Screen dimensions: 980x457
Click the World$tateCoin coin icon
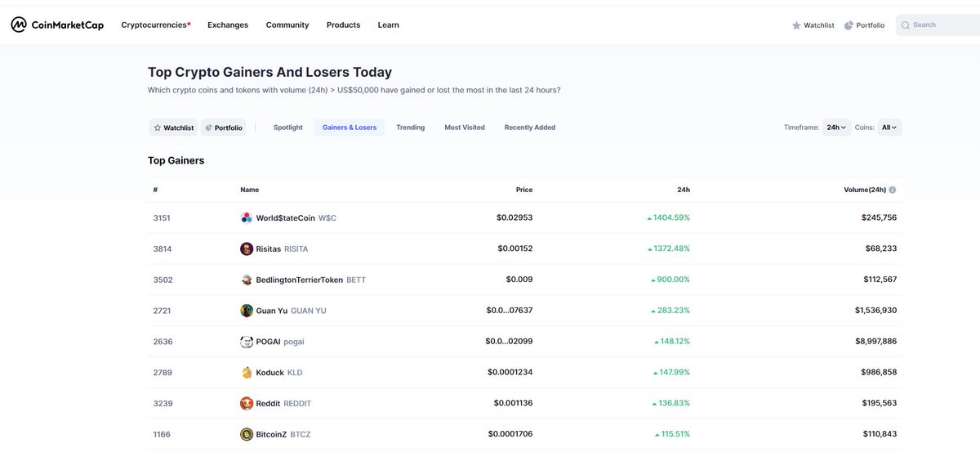[x=247, y=218]
